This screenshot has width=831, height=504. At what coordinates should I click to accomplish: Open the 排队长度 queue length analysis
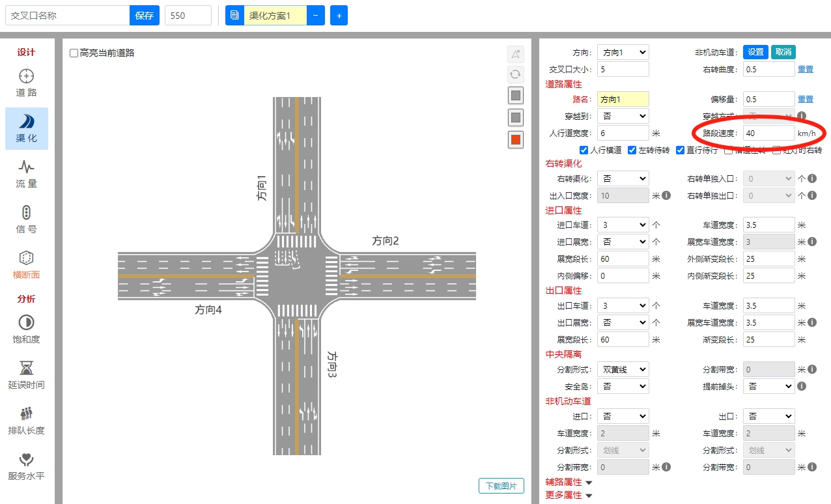(x=26, y=421)
